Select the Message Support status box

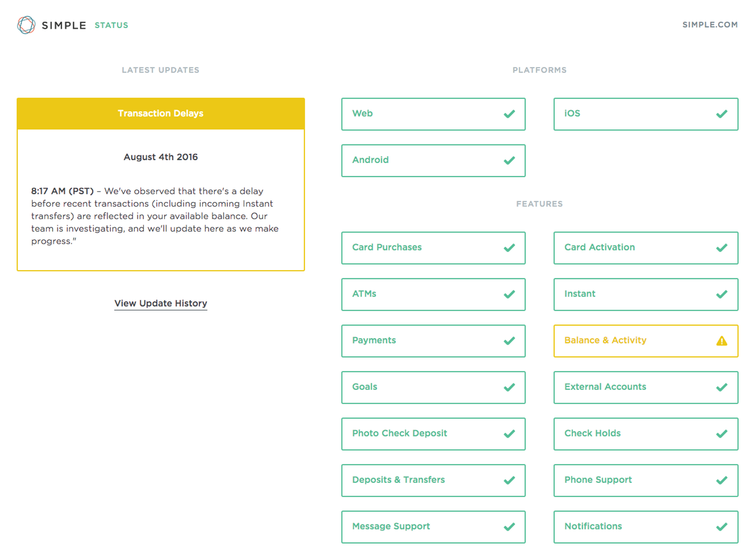[433, 527]
